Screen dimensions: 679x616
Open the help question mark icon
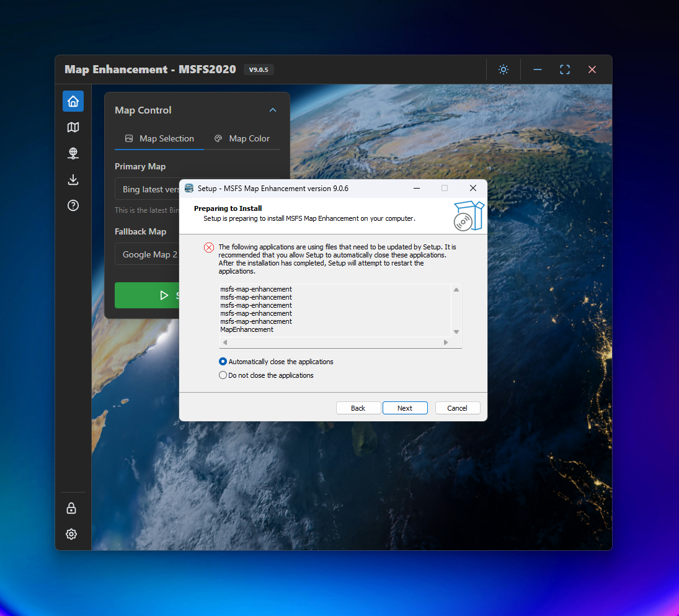[73, 206]
